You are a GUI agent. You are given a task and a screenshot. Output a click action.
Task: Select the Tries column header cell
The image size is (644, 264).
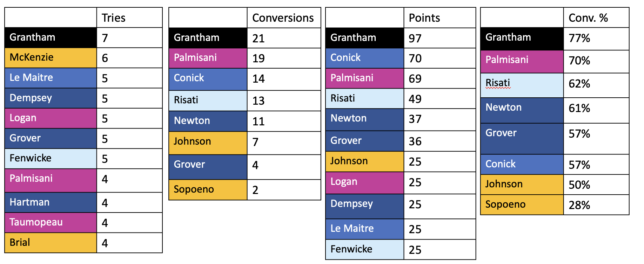pos(129,18)
